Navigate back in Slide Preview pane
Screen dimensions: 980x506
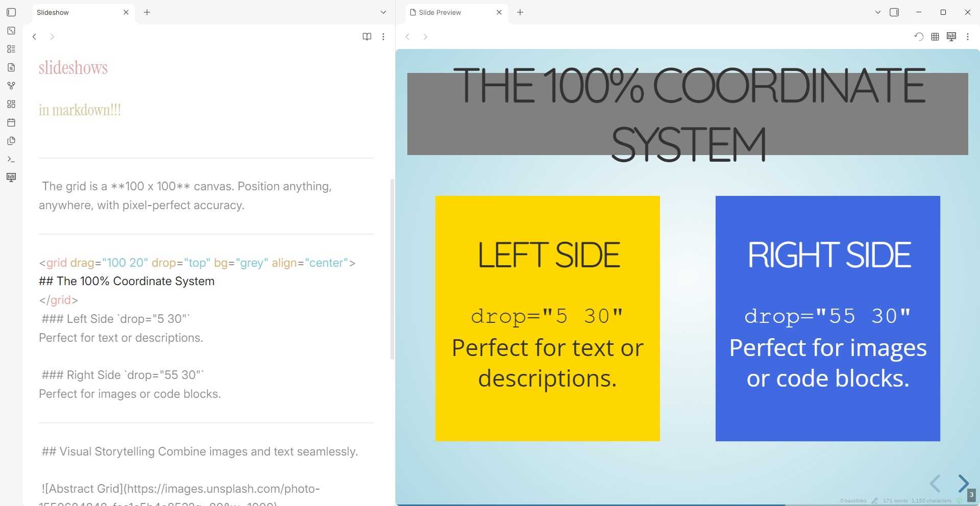(x=408, y=37)
